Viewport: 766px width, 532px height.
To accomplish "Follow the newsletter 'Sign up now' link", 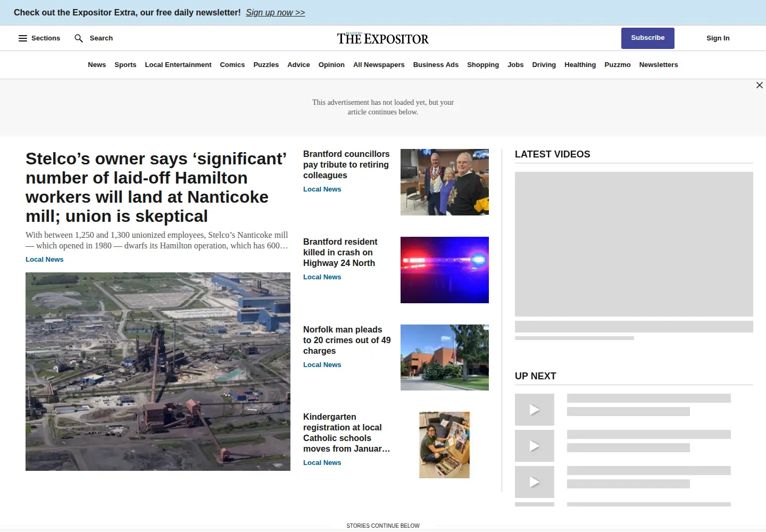I will click(276, 12).
